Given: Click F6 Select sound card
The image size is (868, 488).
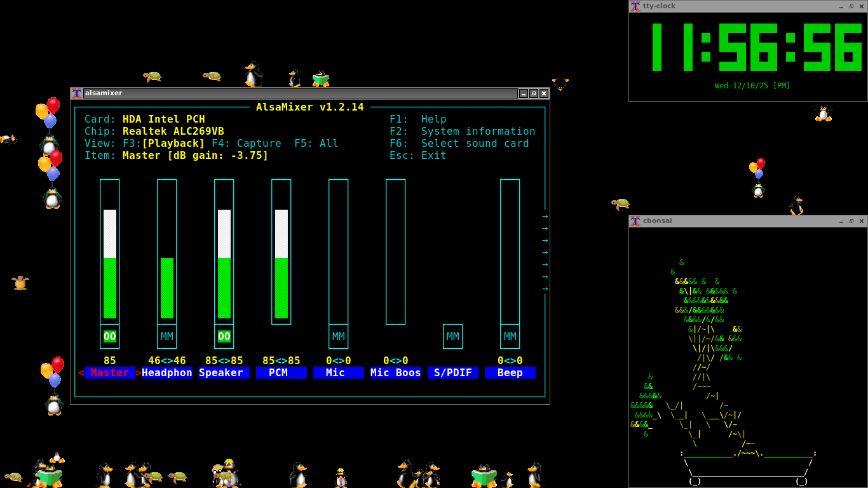Looking at the screenshot, I should pyautogui.click(x=459, y=144).
